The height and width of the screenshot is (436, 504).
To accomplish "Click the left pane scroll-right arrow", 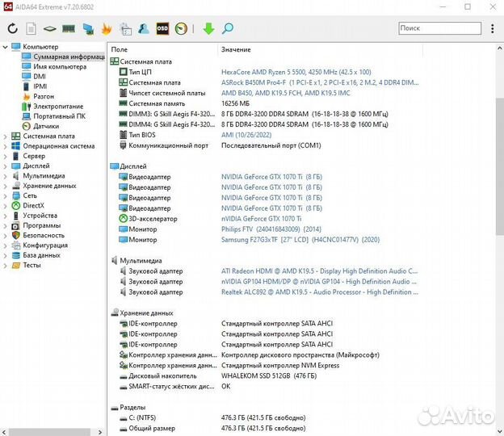I will 100,432.
